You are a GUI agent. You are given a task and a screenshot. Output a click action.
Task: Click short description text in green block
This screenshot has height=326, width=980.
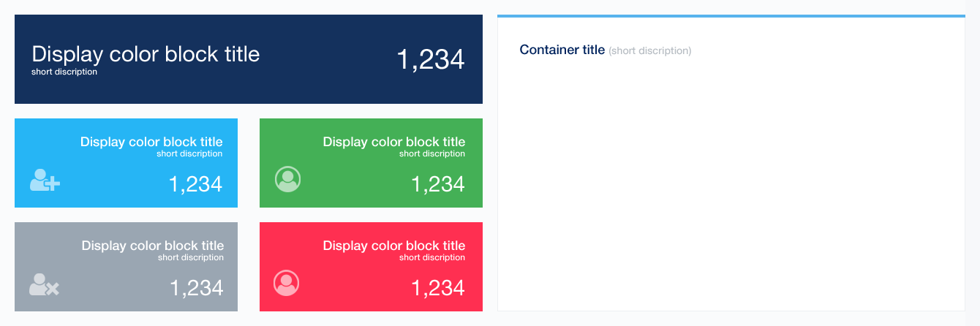point(431,153)
